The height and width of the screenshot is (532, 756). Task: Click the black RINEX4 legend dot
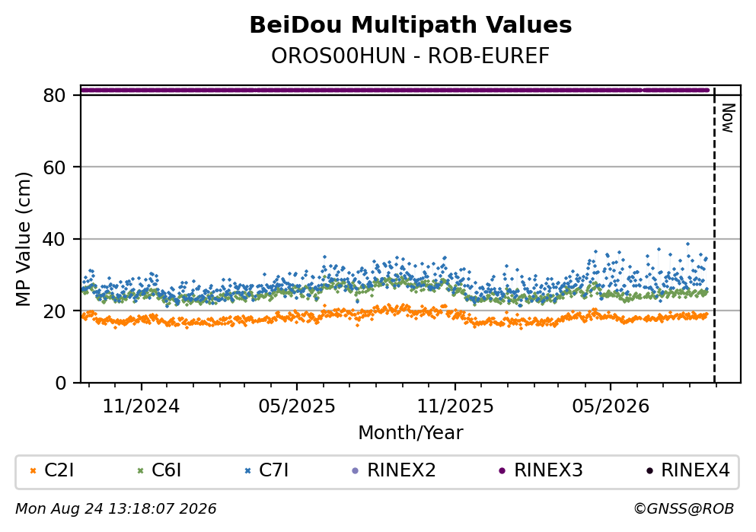(x=649, y=471)
